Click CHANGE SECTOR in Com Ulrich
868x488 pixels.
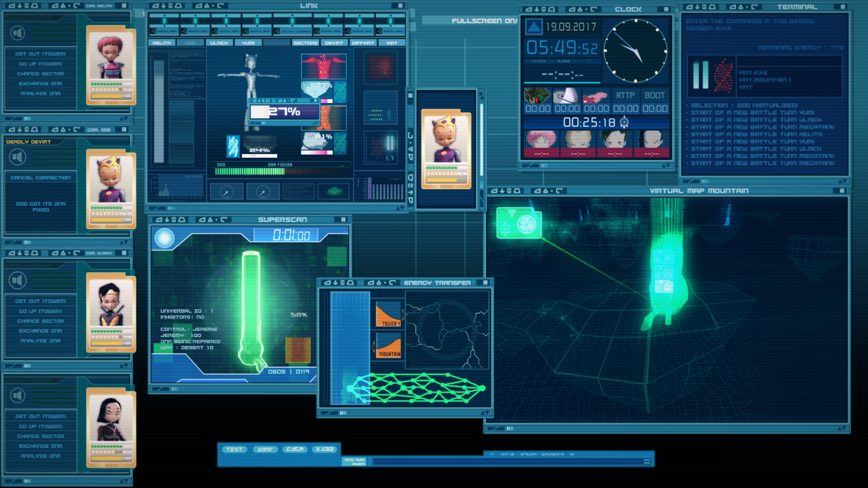pyautogui.click(x=41, y=321)
